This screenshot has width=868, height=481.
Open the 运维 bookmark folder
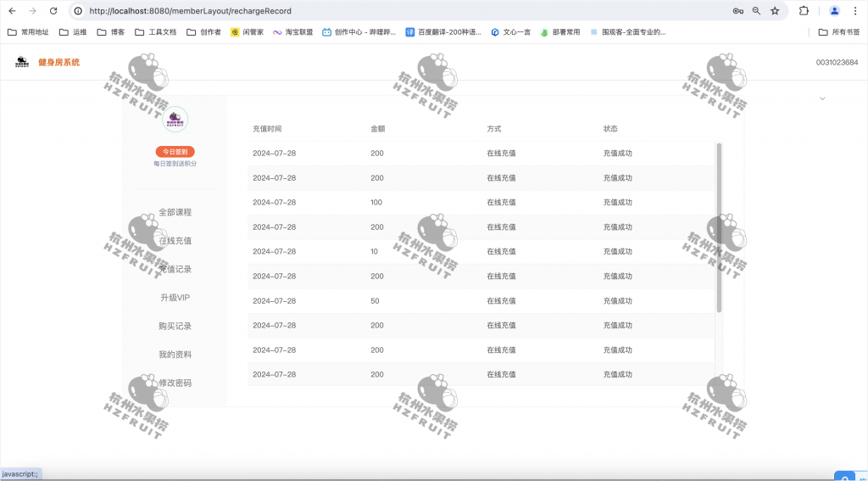click(x=73, y=32)
